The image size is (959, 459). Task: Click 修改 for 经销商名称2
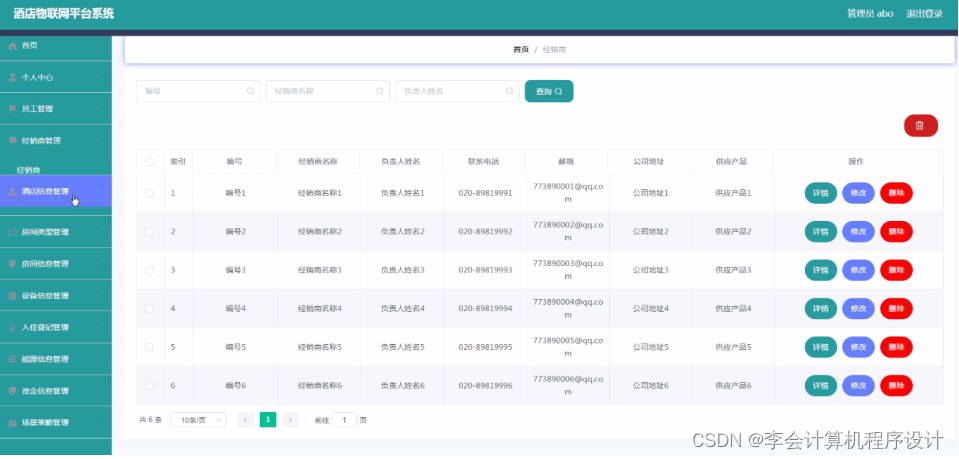tap(858, 231)
